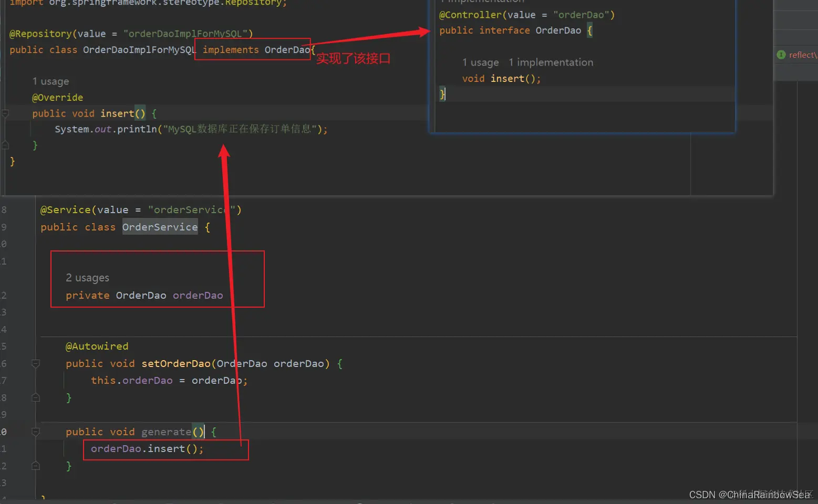The width and height of the screenshot is (818, 504).
Task: Click the italic out field reference
Action: (103, 129)
